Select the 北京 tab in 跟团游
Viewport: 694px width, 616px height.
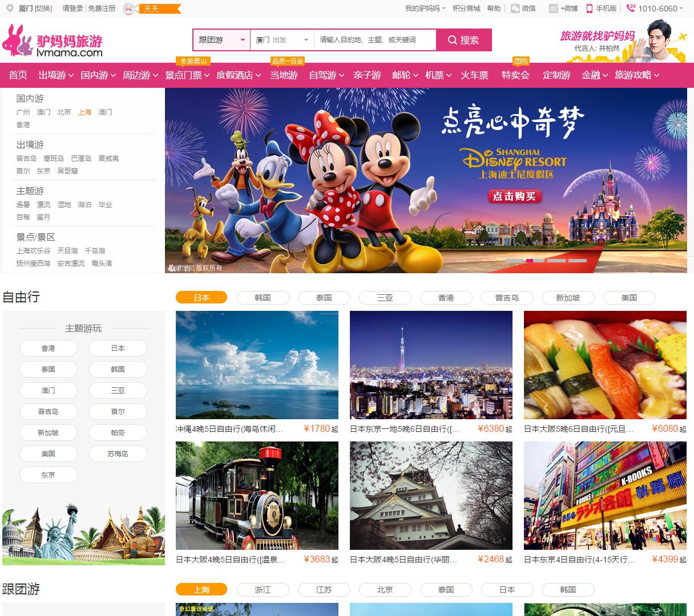385,590
